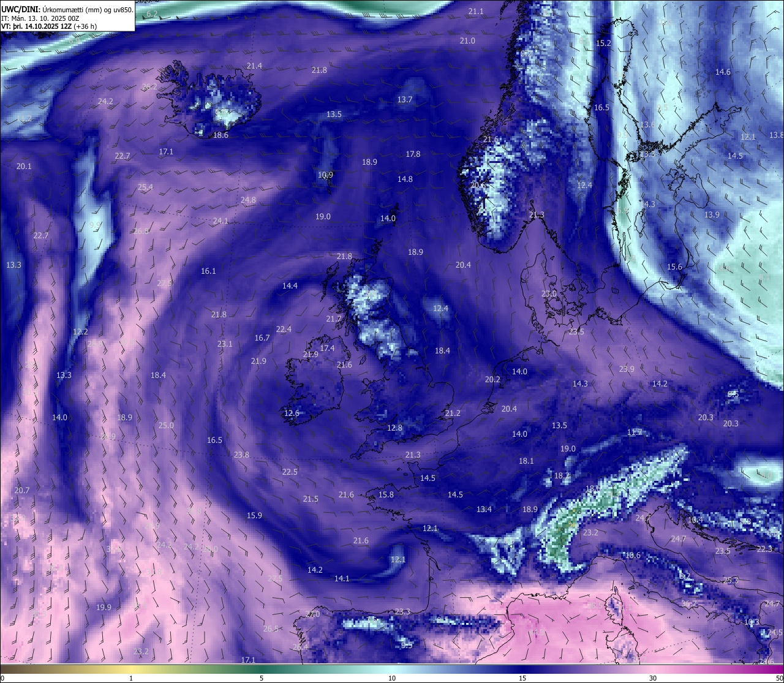Image resolution: width=784 pixels, height=683 pixels.
Task: Click the 21.5 value west of Brittany
Action: pyautogui.click(x=311, y=499)
